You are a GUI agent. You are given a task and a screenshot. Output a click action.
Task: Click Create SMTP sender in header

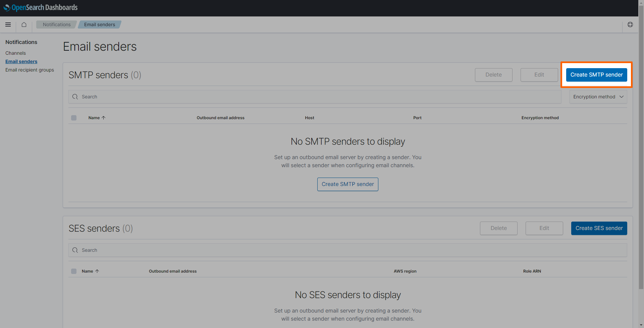pyautogui.click(x=596, y=75)
